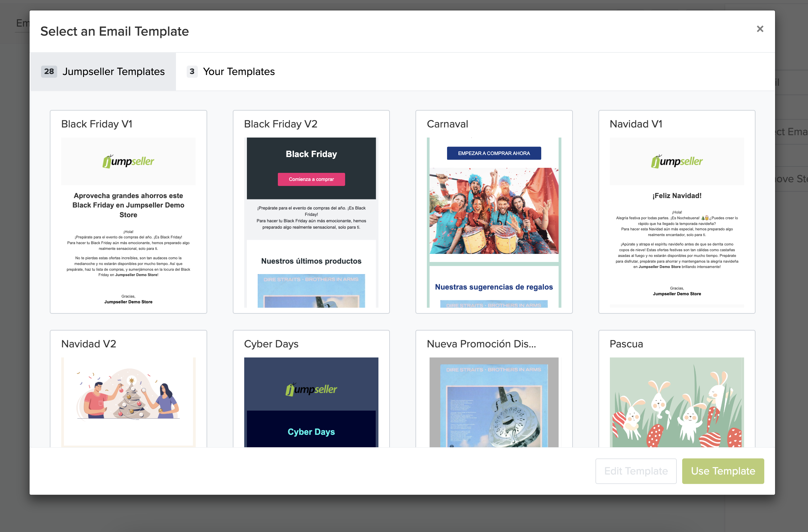The width and height of the screenshot is (808, 532).
Task: Click Jumpseller logo in Cyber Days preview
Action: point(311,389)
